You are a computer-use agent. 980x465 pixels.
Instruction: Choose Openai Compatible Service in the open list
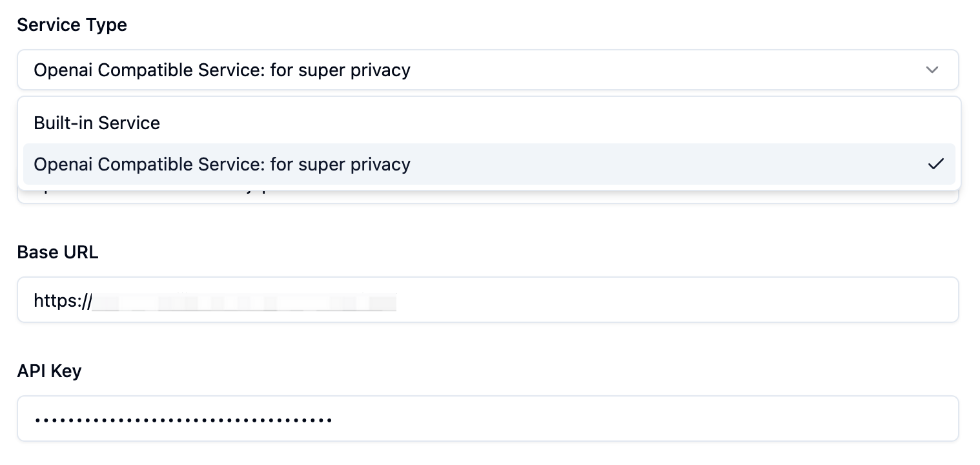[489, 164]
